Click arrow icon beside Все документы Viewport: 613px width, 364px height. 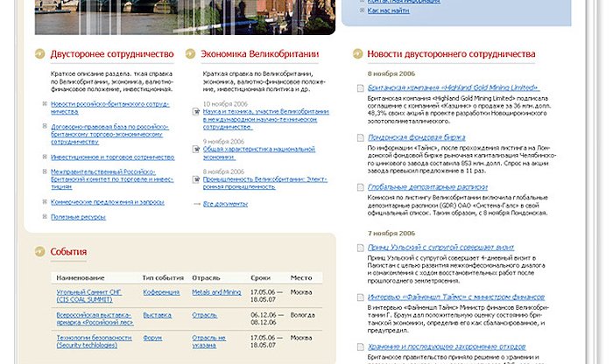pos(197,204)
